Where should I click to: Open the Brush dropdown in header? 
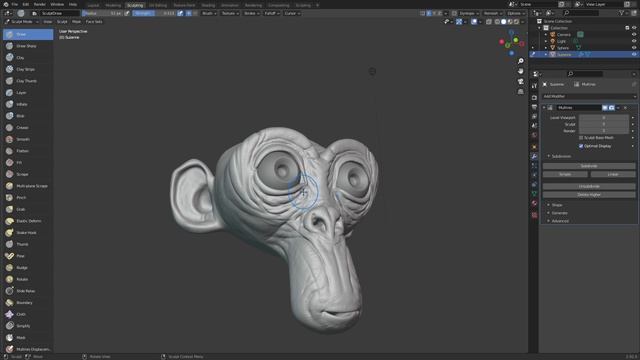pos(209,13)
